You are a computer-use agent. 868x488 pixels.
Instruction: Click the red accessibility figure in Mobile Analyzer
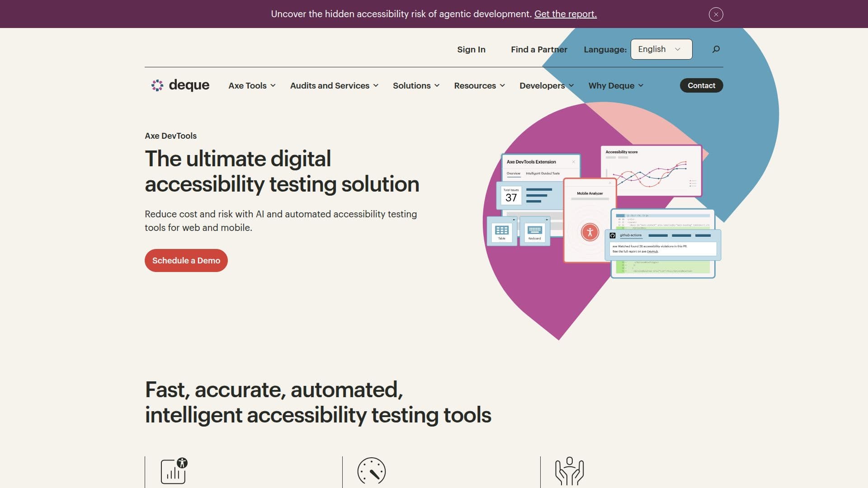coord(590,232)
